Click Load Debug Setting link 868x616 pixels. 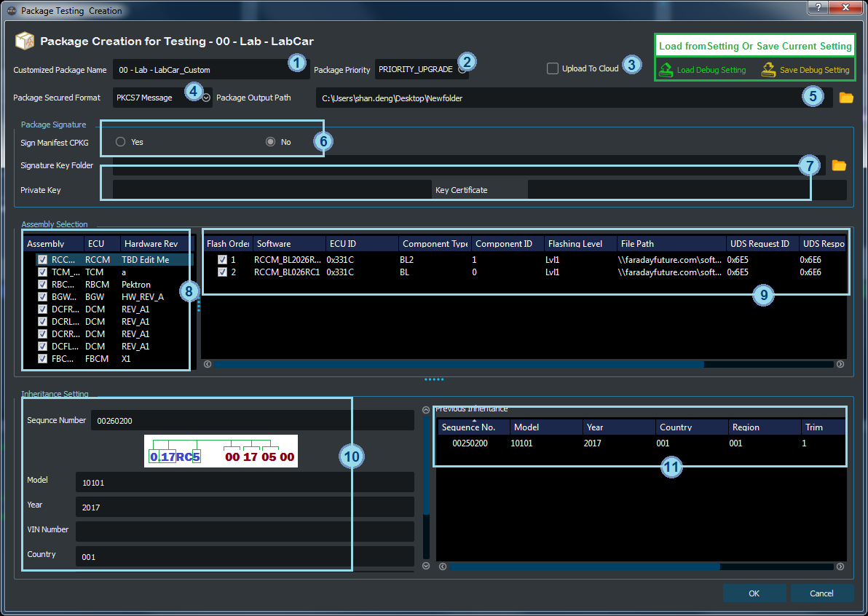click(711, 71)
